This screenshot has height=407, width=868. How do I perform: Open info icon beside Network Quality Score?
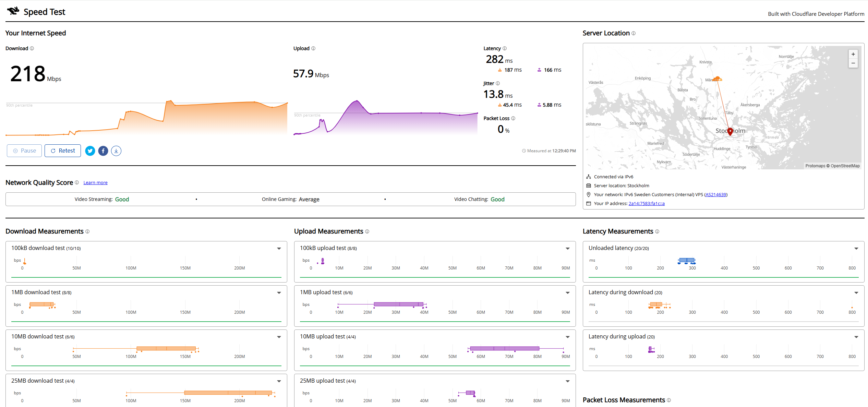point(77,182)
